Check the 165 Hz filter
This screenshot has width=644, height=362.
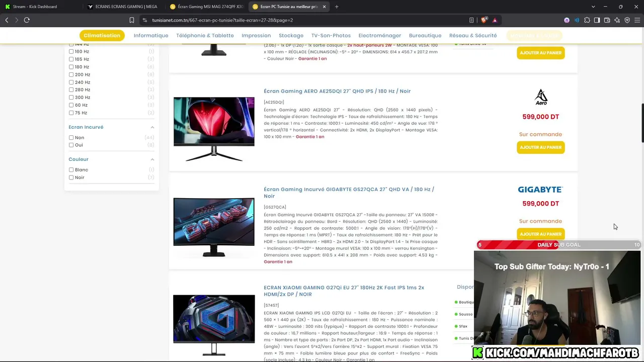pyautogui.click(x=71, y=59)
